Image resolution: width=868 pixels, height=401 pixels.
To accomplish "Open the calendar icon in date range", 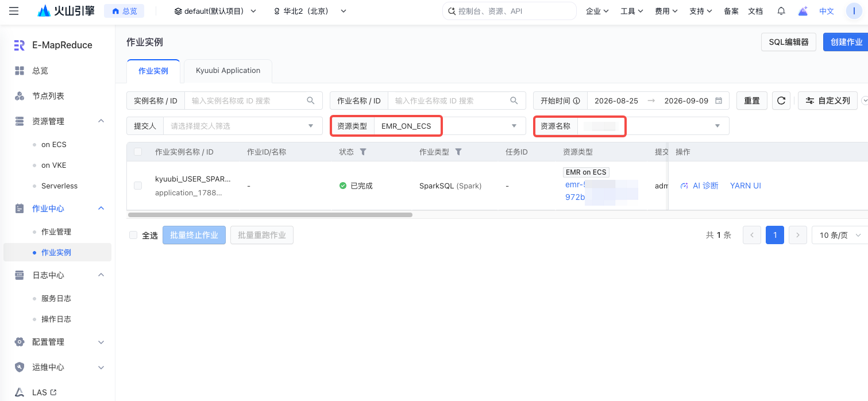I will [719, 101].
